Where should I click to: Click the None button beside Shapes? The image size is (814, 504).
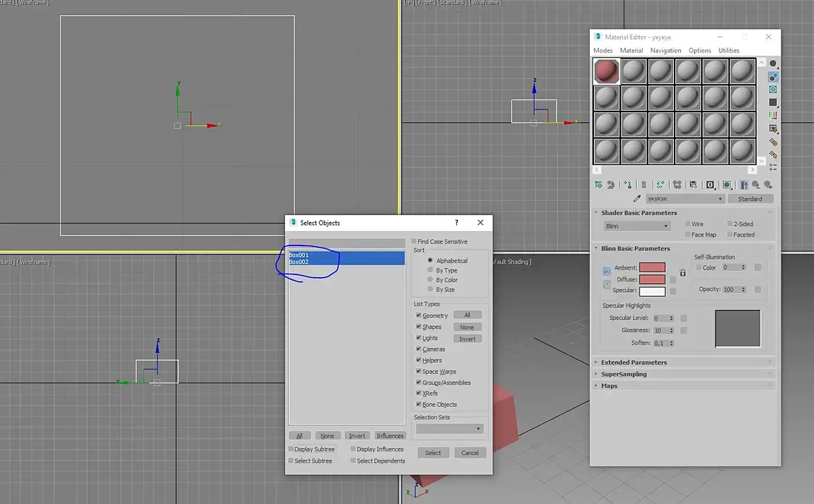pyautogui.click(x=467, y=327)
